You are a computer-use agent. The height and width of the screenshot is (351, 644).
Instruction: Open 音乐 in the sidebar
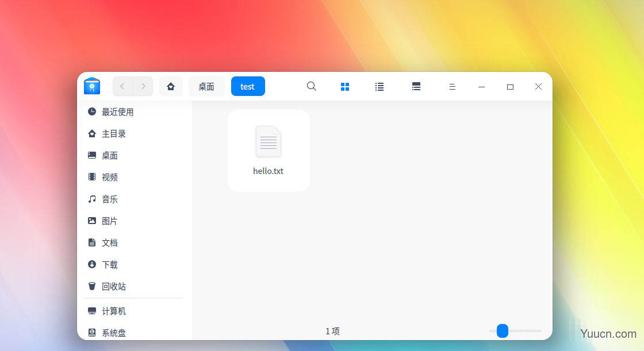(x=135, y=199)
